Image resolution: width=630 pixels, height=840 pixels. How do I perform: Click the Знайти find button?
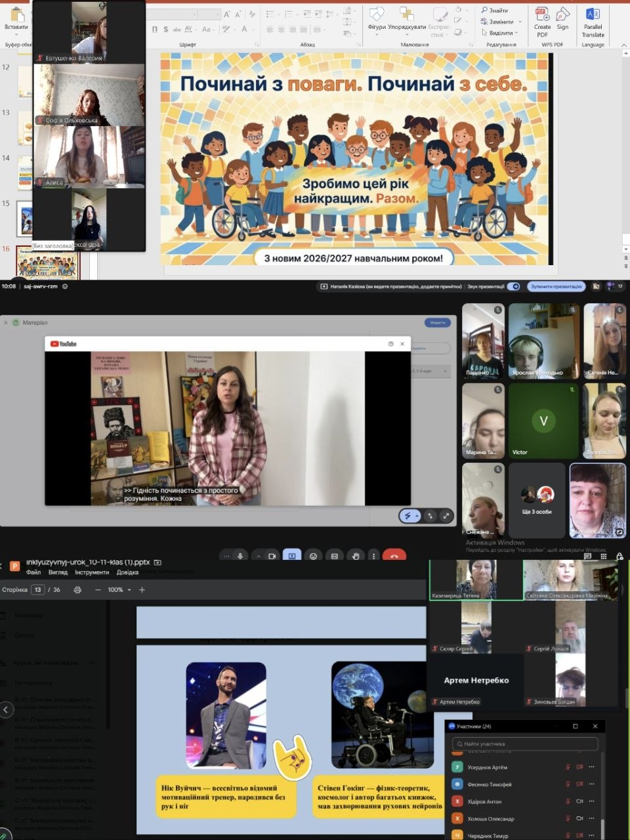tap(495, 10)
